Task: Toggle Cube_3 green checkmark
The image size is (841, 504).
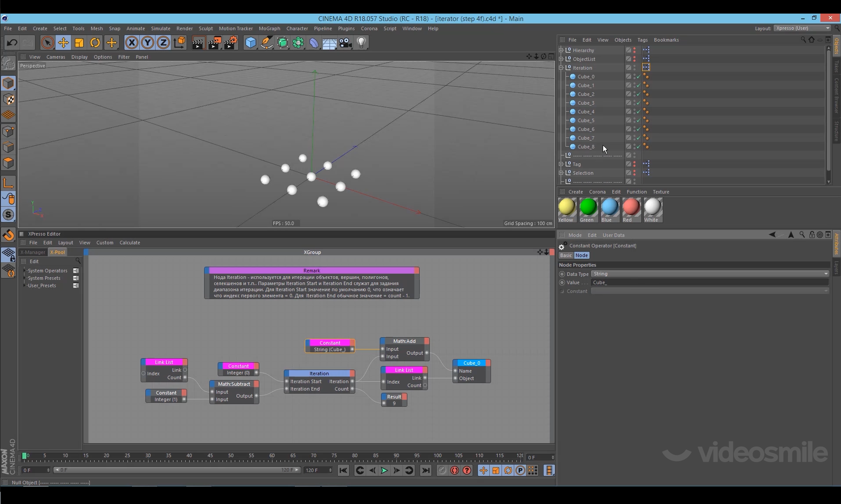Action: (639, 103)
